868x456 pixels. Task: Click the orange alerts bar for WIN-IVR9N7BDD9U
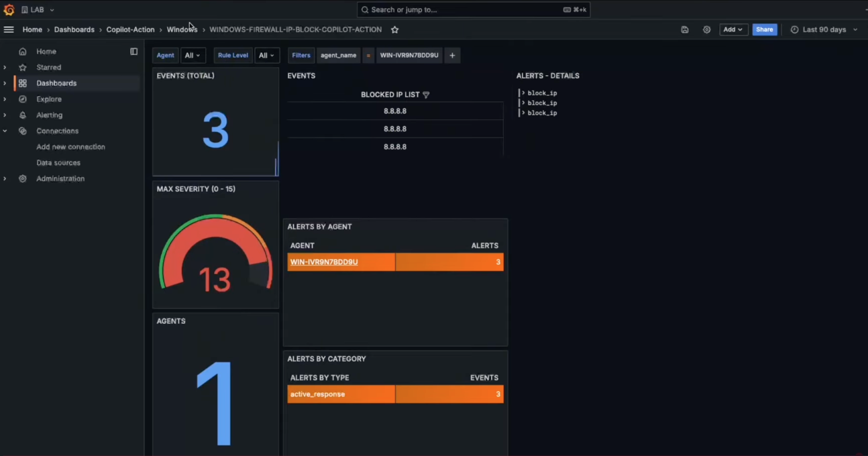tap(449, 262)
